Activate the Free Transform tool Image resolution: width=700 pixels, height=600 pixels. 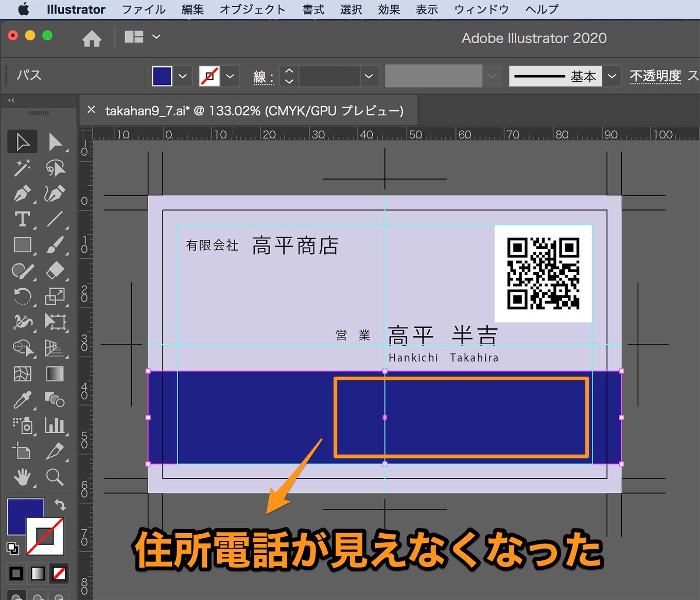click(56, 322)
